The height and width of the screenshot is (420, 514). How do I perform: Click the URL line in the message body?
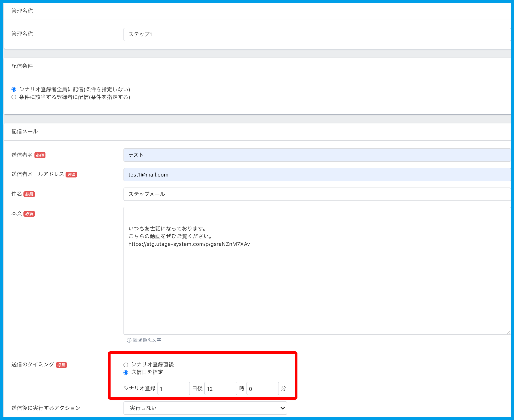(x=189, y=244)
